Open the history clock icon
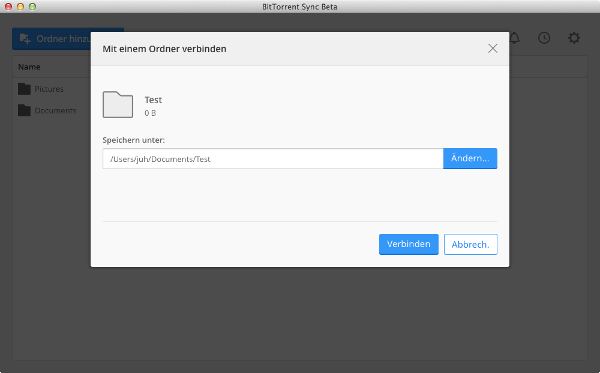Image resolution: width=600 pixels, height=373 pixels. click(544, 38)
